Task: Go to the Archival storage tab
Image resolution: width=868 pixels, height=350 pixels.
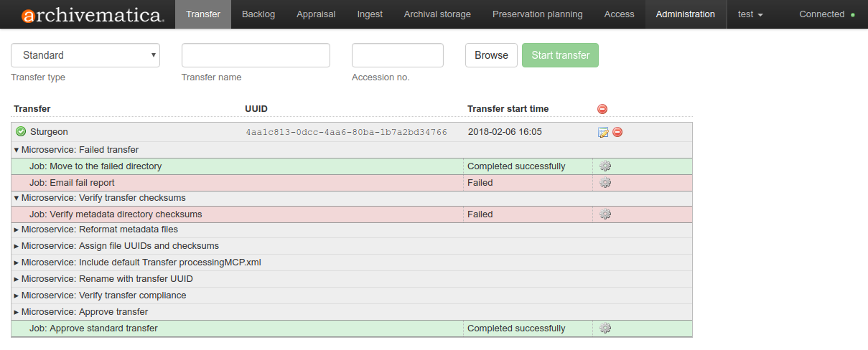Action: tap(437, 14)
